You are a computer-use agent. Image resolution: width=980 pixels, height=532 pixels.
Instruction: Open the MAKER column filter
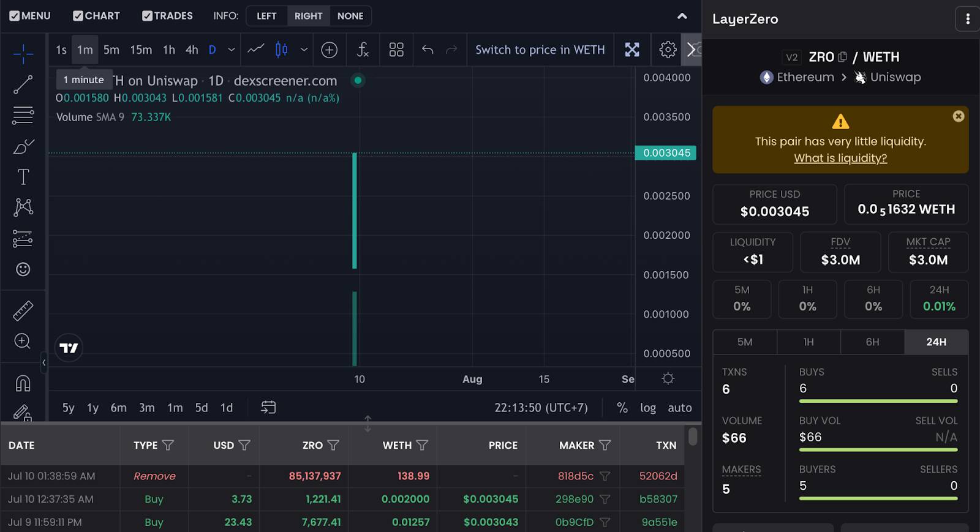click(605, 445)
